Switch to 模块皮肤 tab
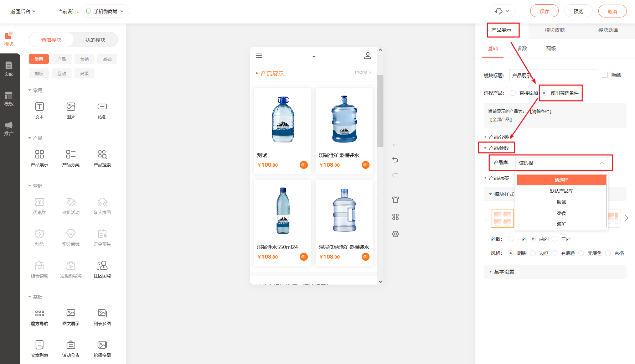This screenshot has width=635, height=364. coord(555,30)
